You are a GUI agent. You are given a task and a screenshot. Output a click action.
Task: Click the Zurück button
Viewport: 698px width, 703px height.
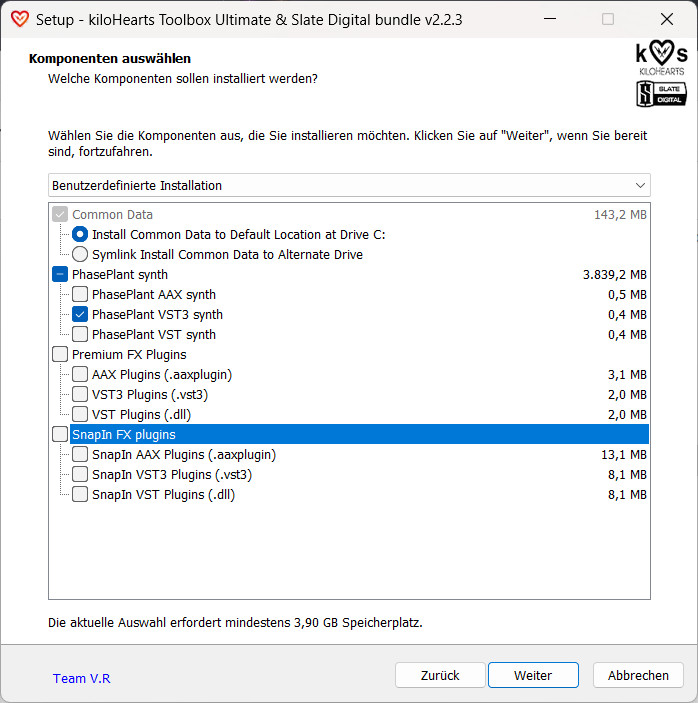pyautogui.click(x=440, y=675)
